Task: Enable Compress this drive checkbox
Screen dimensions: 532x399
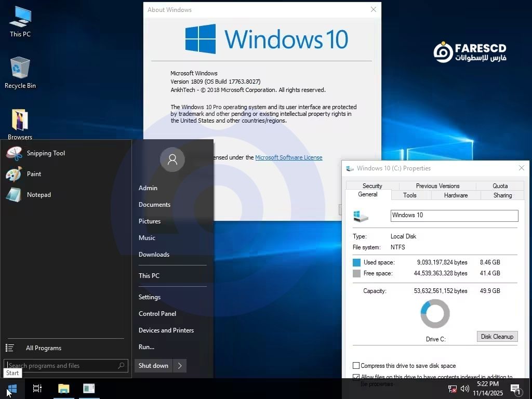Action: pos(356,366)
